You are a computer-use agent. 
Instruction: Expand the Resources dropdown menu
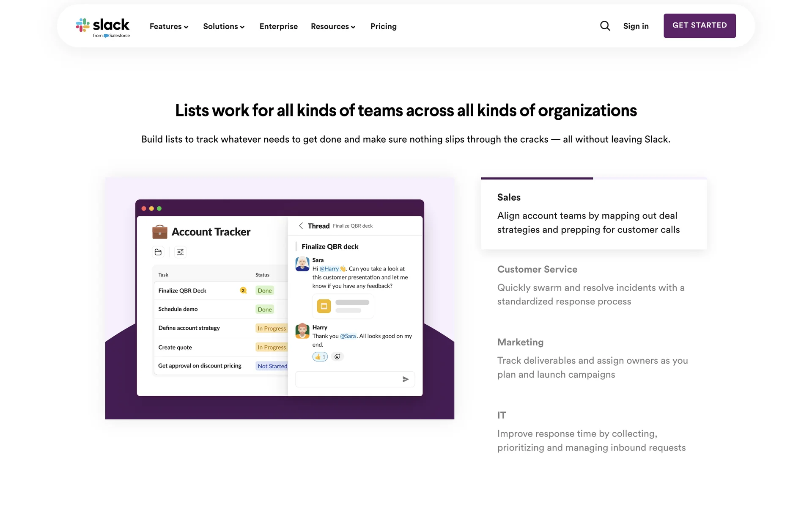[x=333, y=27]
